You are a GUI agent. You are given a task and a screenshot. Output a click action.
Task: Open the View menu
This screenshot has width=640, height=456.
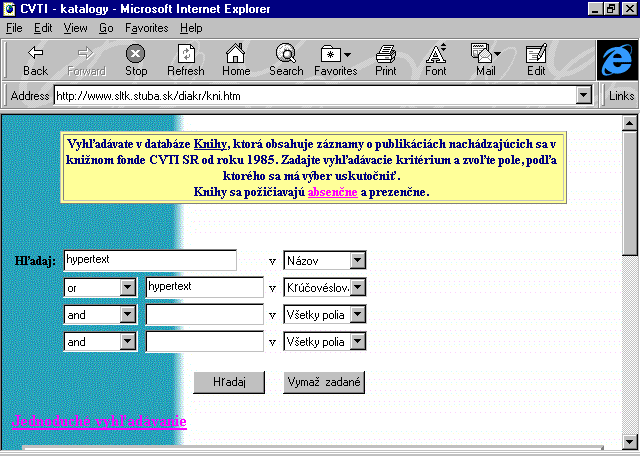coord(76,28)
